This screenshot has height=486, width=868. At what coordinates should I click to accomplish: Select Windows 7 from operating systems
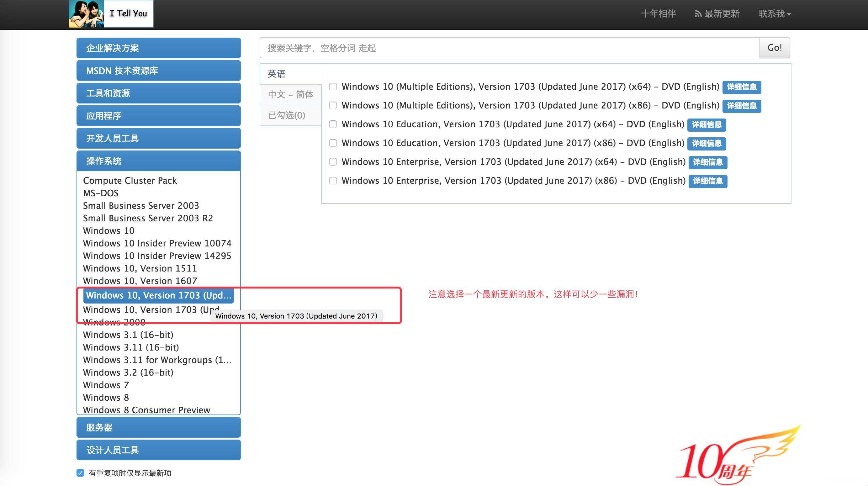[x=105, y=385]
